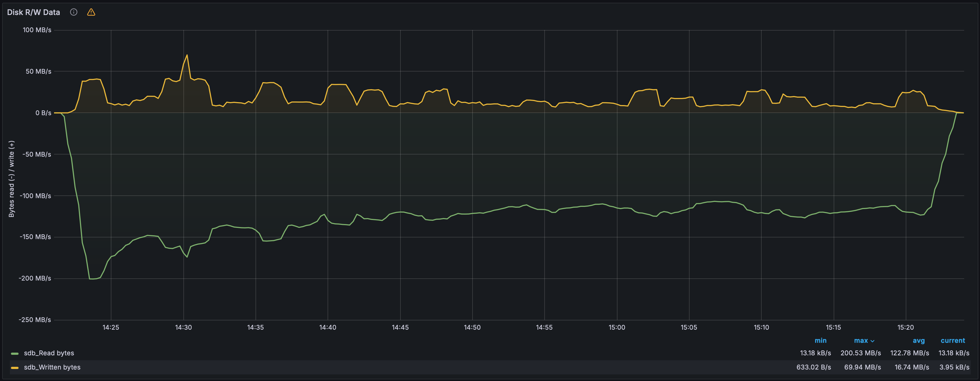The image size is (980, 381).
Task: Sort legend by current column
Action: point(953,340)
